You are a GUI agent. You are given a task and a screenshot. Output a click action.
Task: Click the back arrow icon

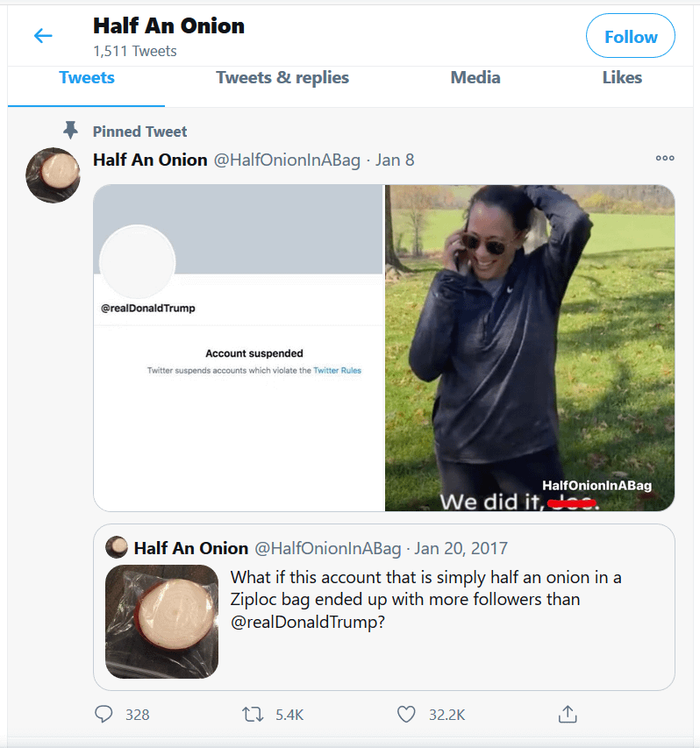42,36
